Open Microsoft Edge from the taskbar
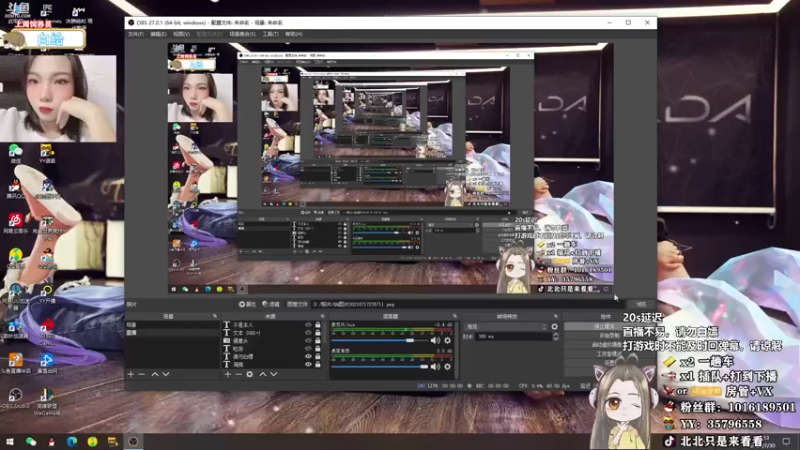 tap(71, 441)
